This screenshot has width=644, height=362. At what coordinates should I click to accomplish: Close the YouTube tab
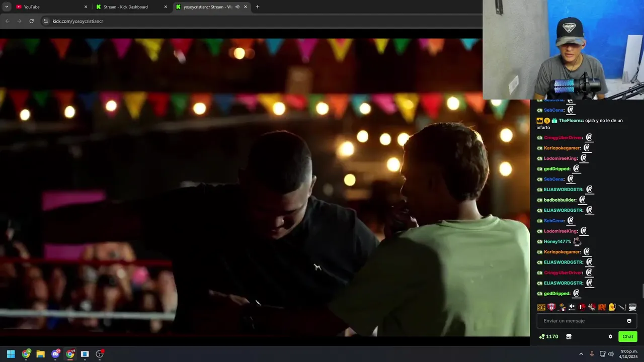pos(86,7)
